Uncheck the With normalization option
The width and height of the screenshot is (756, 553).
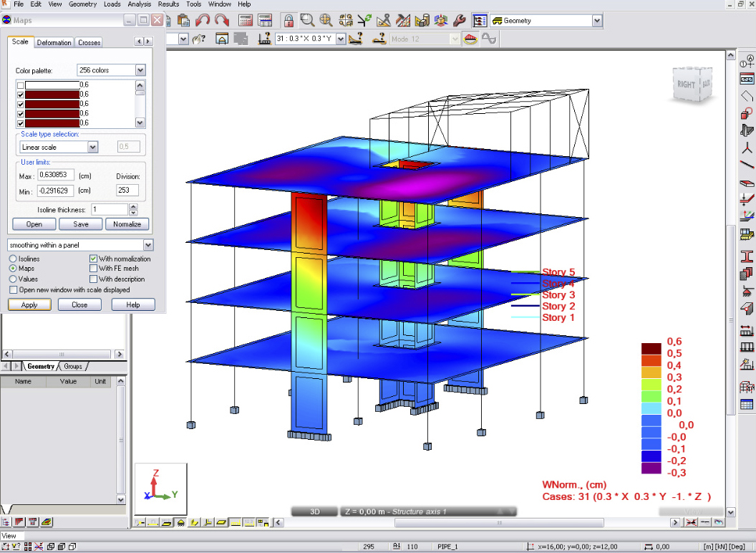coord(94,259)
